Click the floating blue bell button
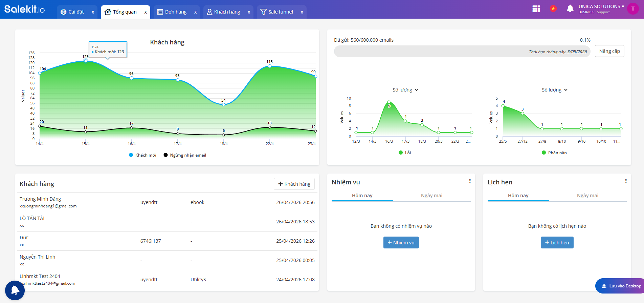 coord(15,290)
